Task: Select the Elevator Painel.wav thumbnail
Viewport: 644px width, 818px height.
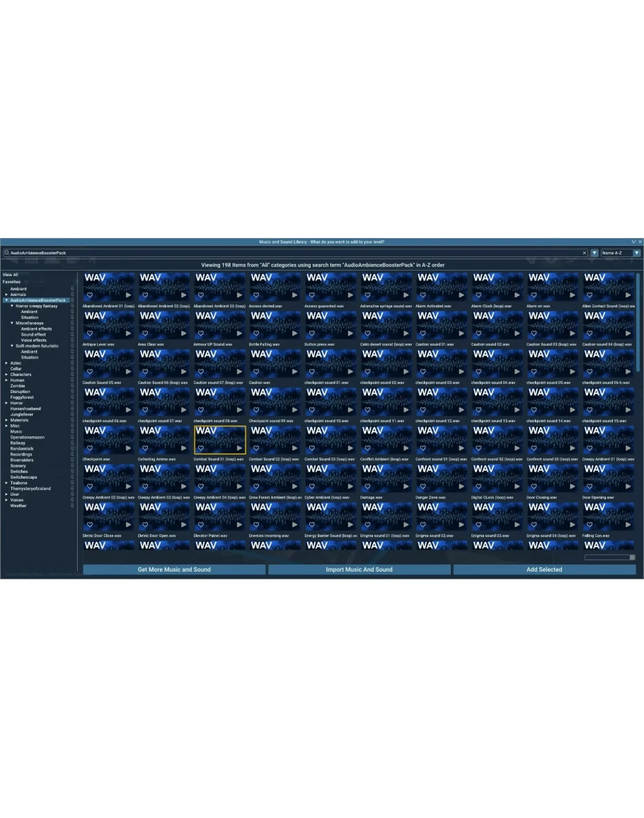Action: (x=220, y=518)
